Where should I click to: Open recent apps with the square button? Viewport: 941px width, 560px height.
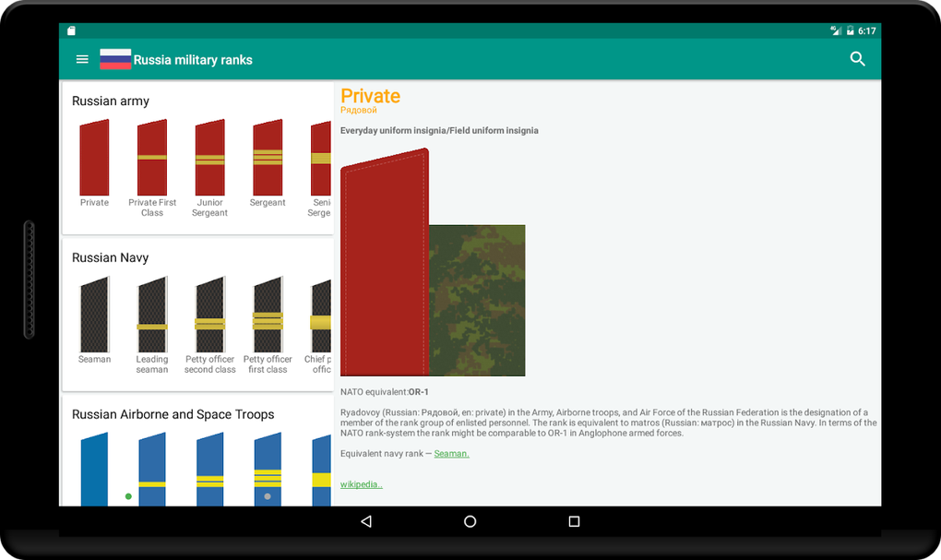click(x=573, y=520)
